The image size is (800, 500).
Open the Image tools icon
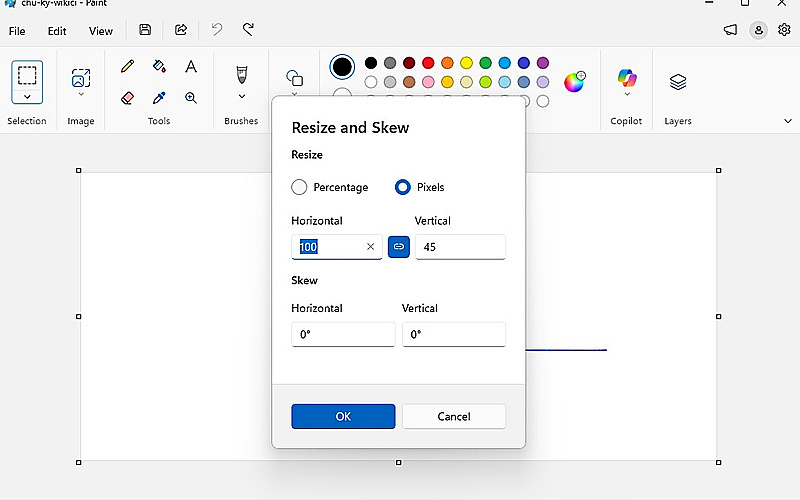[81, 78]
